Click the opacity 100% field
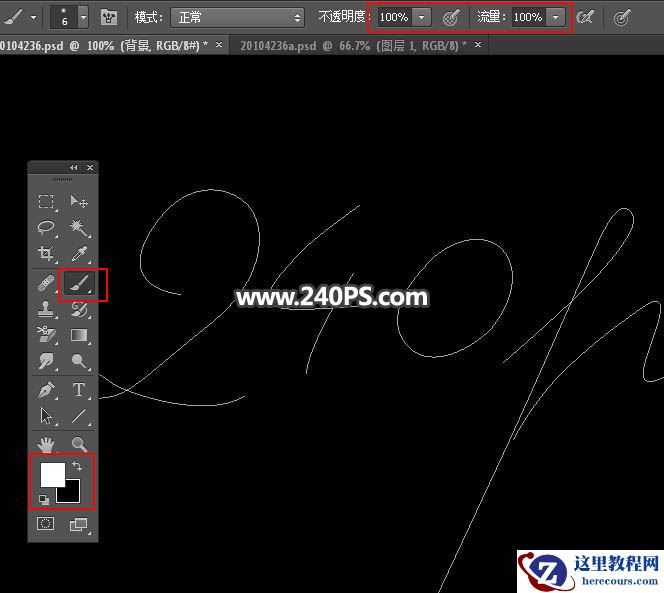Image resolution: width=664 pixels, height=593 pixels. point(394,17)
